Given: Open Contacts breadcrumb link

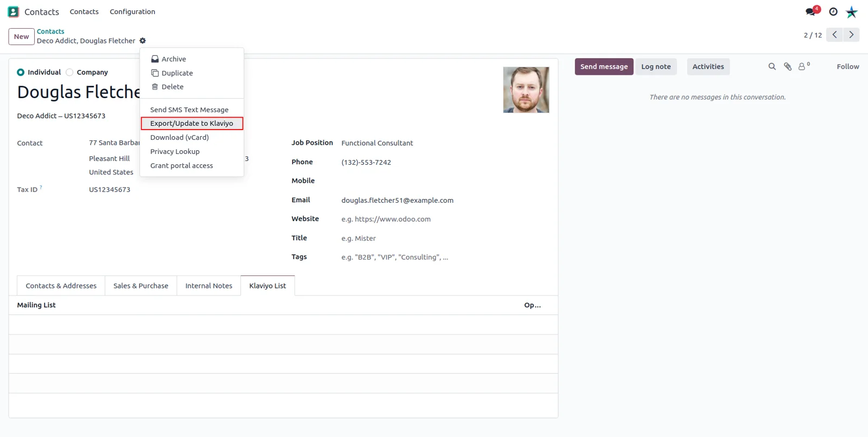Looking at the screenshot, I should [50, 31].
